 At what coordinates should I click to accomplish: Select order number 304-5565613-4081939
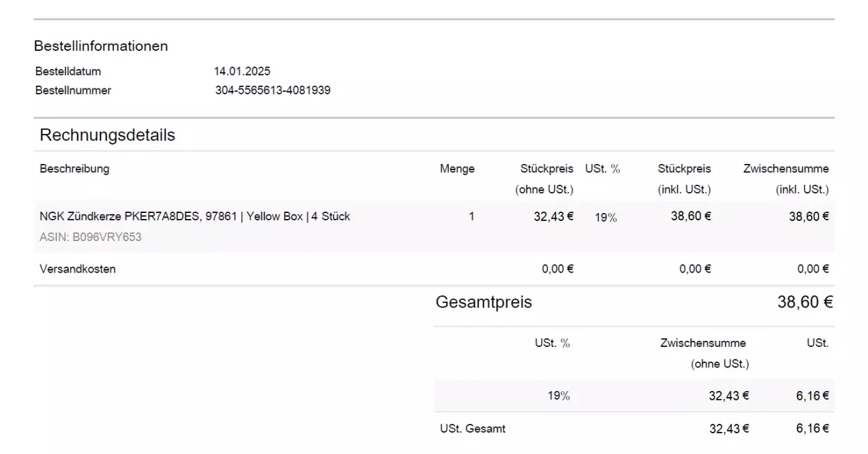click(x=273, y=90)
